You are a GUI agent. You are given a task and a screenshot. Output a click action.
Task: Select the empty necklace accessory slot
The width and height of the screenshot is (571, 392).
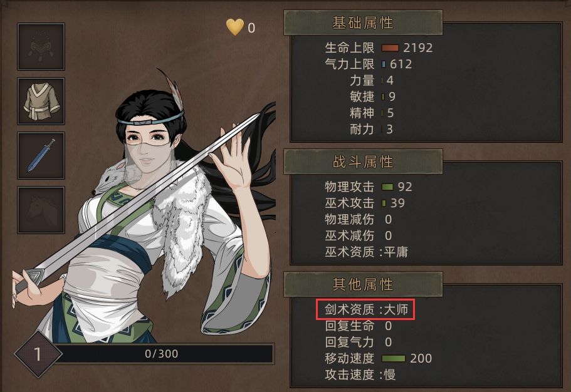pos(41,46)
